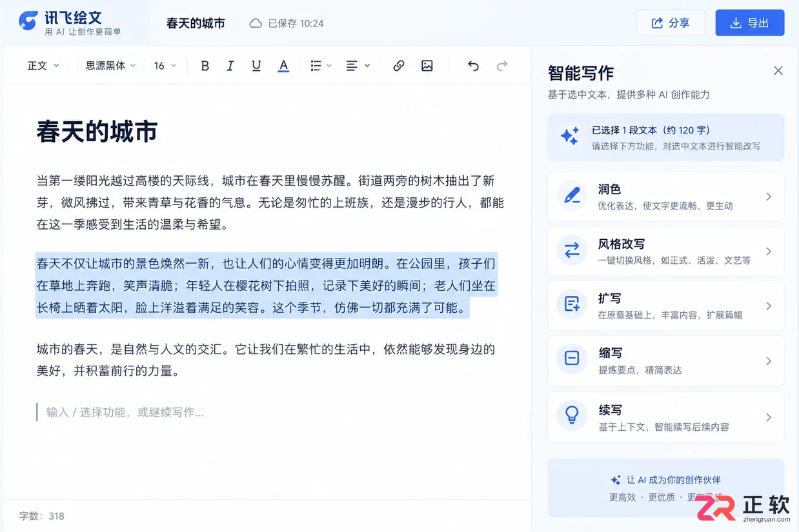Screen dimensions: 799x532
Task: Click the document name 春天的城市 in header
Action: (196, 23)
